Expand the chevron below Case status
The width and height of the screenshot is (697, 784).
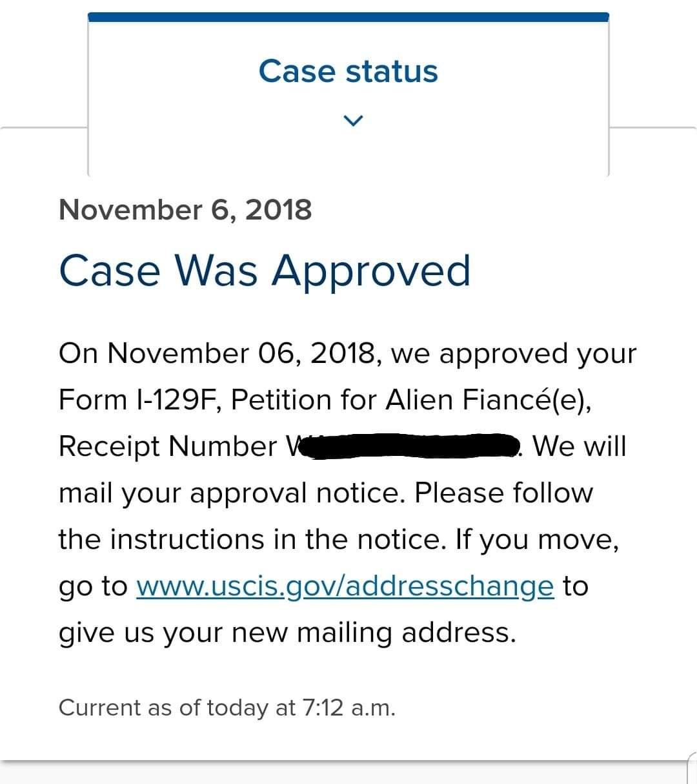pyautogui.click(x=353, y=120)
